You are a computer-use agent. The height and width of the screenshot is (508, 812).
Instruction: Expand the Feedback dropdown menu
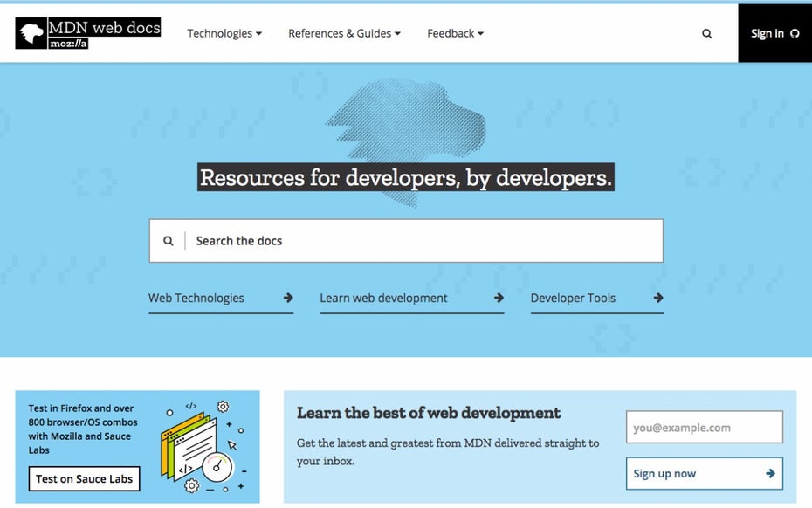[x=455, y=33]
